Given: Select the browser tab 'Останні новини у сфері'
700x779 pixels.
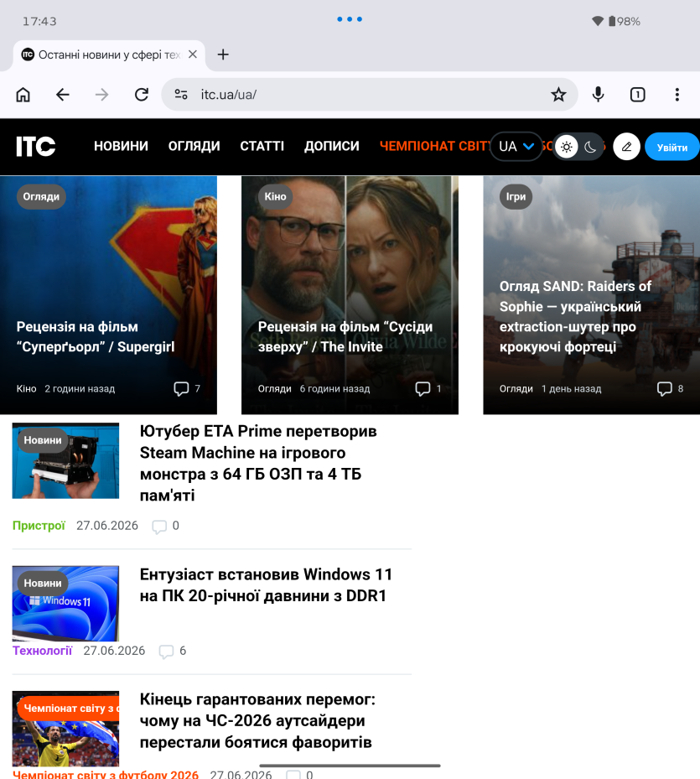Looking at the screenshot, I should [109, 55].
